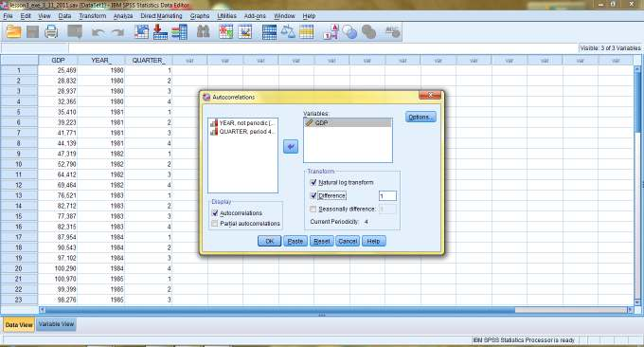Enable Partial autocorrelations checkbox
This screenshot has width=644, height=347.
pyautogui.click(x=214, y=223)
